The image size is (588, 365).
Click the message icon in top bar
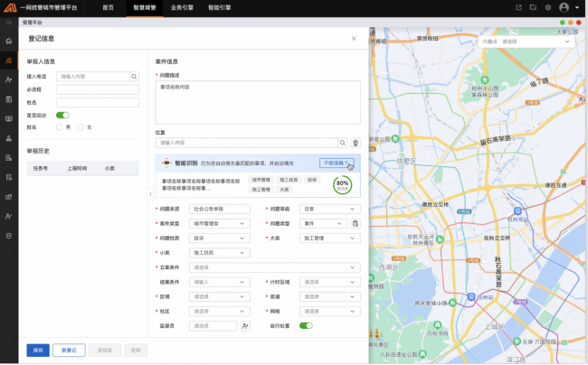tap(533, 7)
